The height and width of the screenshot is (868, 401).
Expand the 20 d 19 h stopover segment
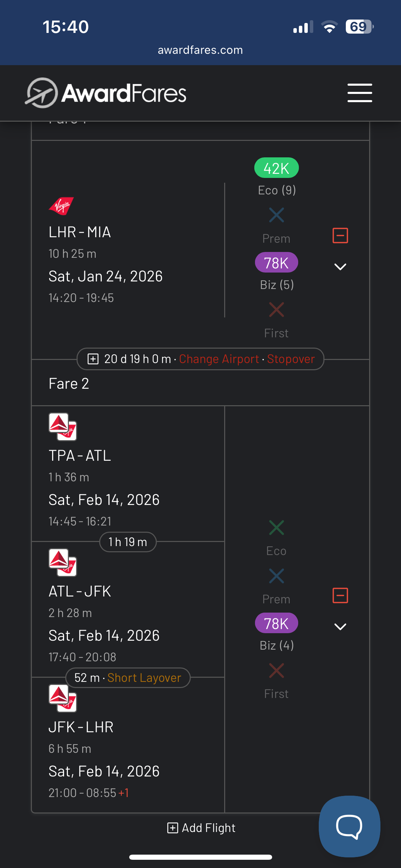(93, 359)
